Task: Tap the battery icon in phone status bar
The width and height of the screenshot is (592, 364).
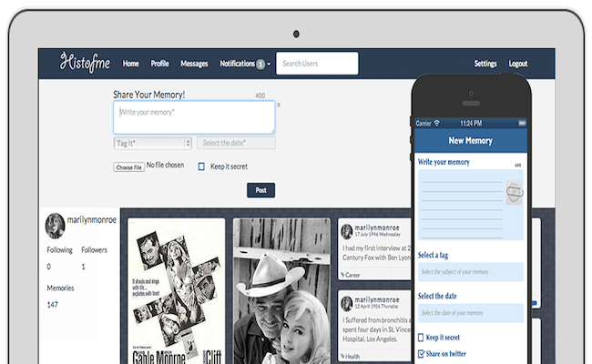Action: tap(522, 123)
